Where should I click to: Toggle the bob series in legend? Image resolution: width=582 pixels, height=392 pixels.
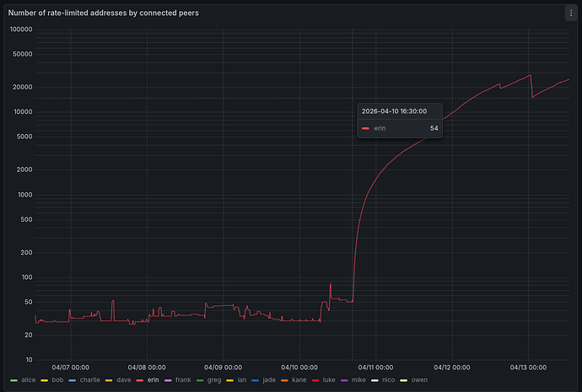(x=57, y=380)
